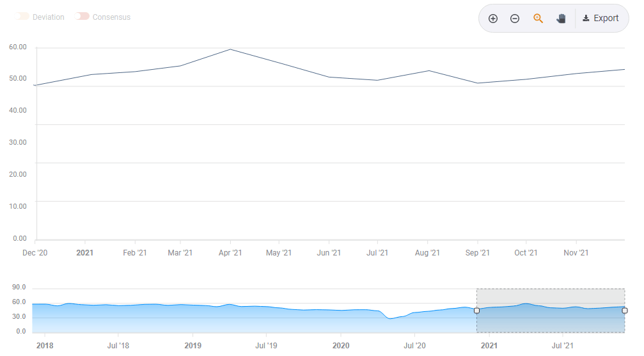Viewport: 644px width, 356px height.
Task: Click the Sep '21 low point on line
Action: pyautogui.click(x=477, y=83)
